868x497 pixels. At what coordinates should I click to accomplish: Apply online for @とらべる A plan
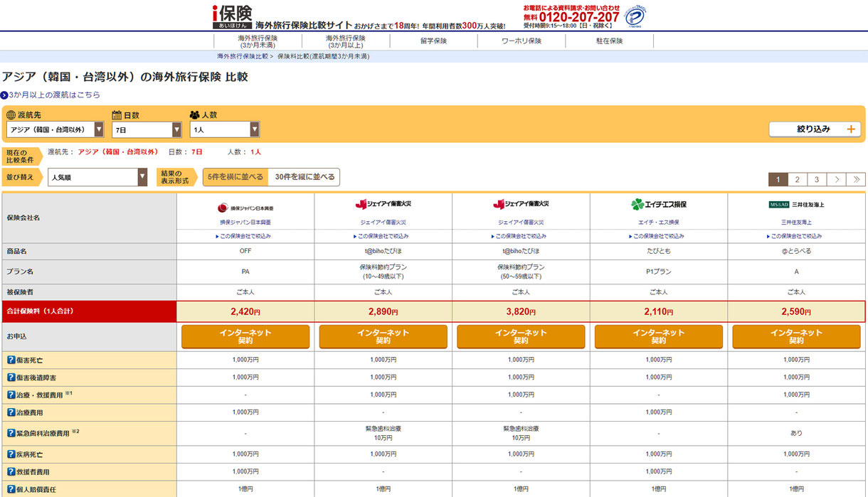click(x=796, y=336)
